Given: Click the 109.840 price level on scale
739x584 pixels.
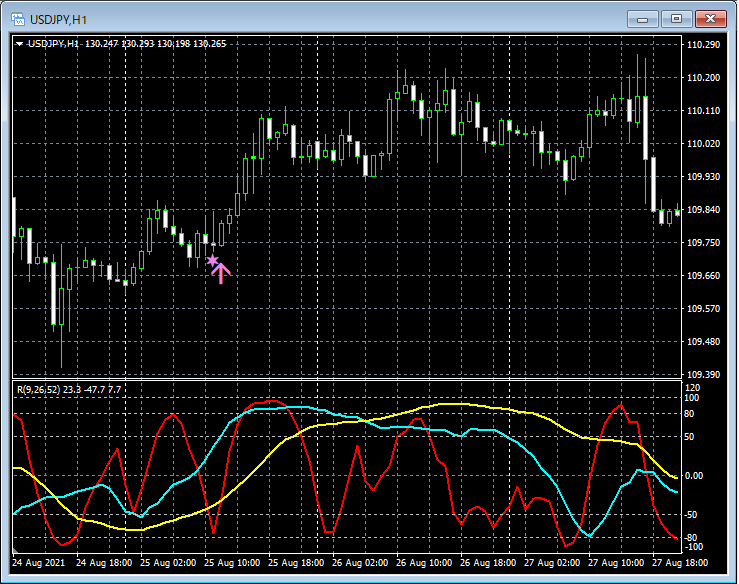Looking at the screenshot, I should pos(704,210).
